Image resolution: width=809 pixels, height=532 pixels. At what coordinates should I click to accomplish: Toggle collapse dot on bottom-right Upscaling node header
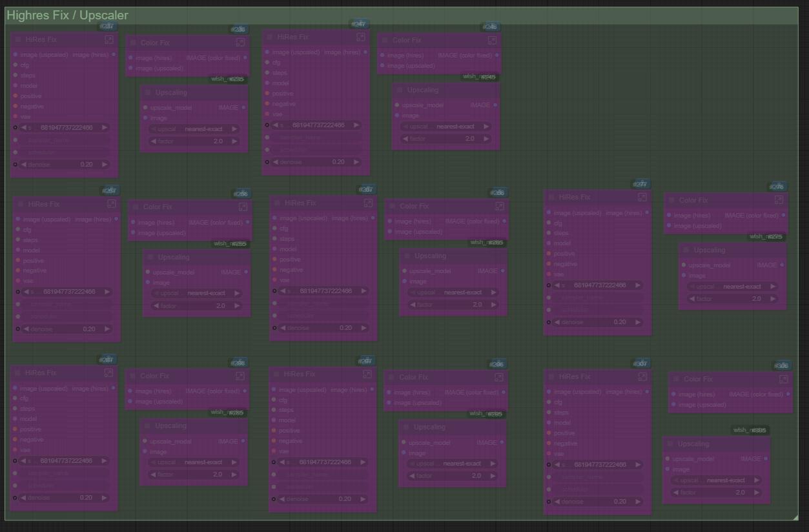click(670, 444)
